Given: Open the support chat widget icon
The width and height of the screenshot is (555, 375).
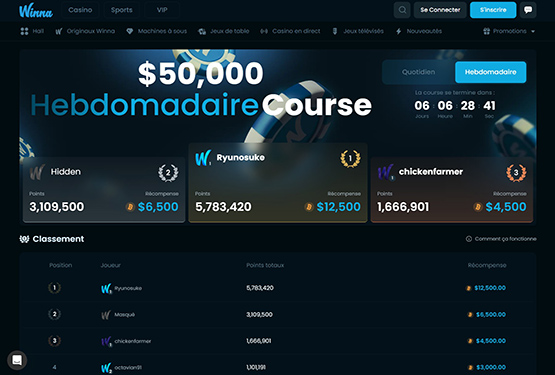Looking at the screenshot, I should click(x=17, y=360).
